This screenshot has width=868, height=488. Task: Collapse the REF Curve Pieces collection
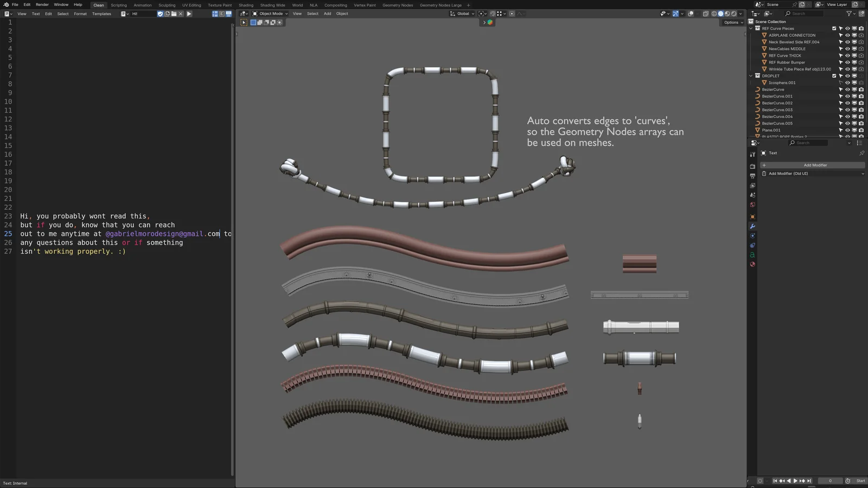tap(751, 28)
